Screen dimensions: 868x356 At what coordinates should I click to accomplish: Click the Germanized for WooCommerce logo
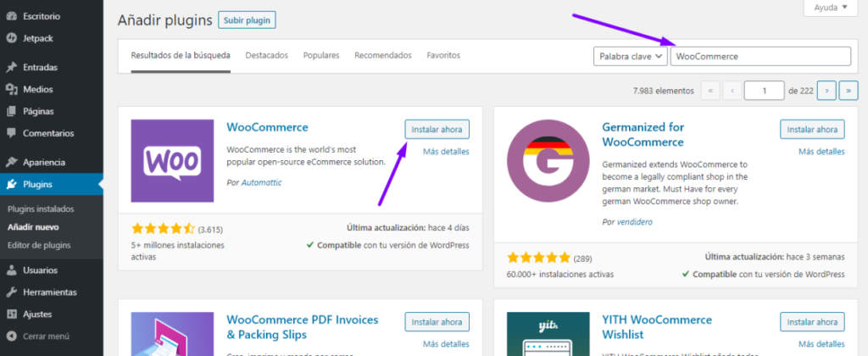(x=548, y=160)
